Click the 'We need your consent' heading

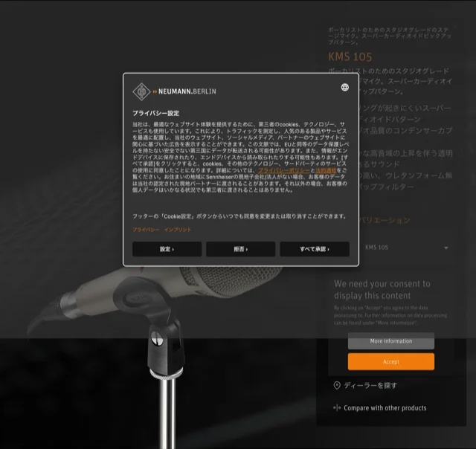click(382, 289)
